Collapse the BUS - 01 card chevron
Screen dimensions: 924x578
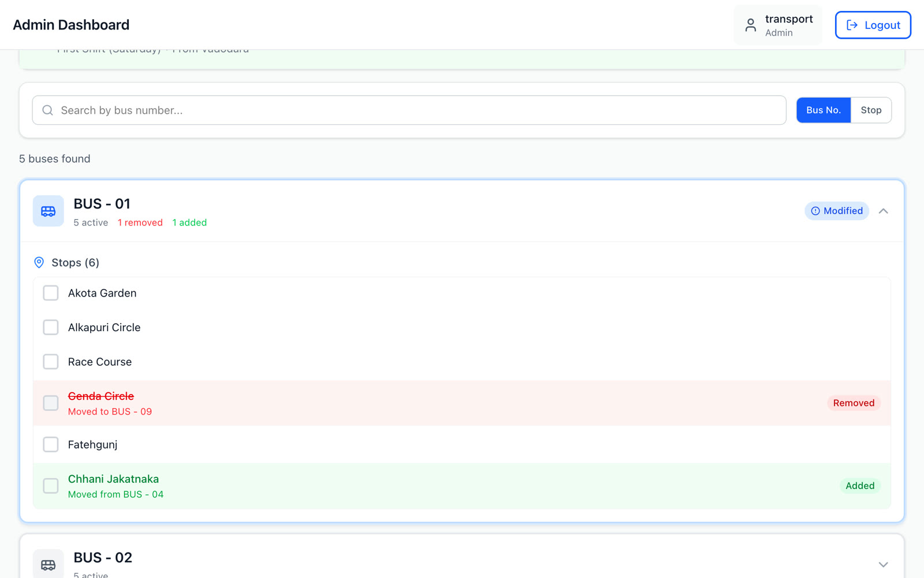(883, 211)
